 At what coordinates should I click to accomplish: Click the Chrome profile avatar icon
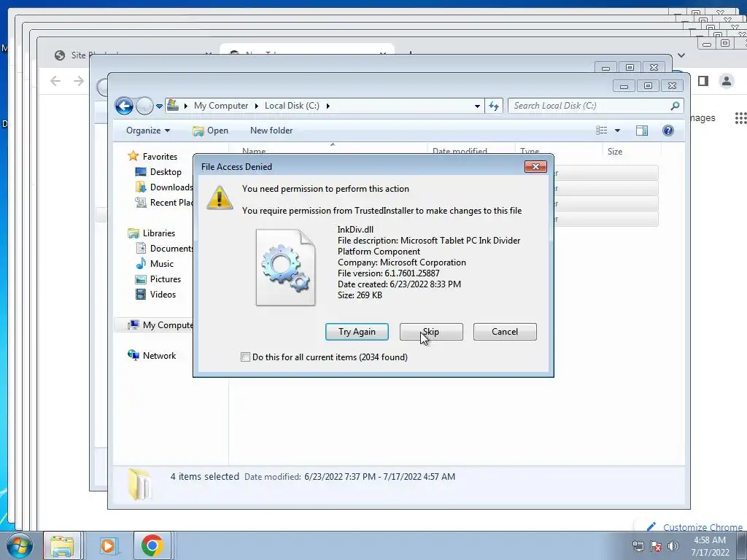click(727, 81)
